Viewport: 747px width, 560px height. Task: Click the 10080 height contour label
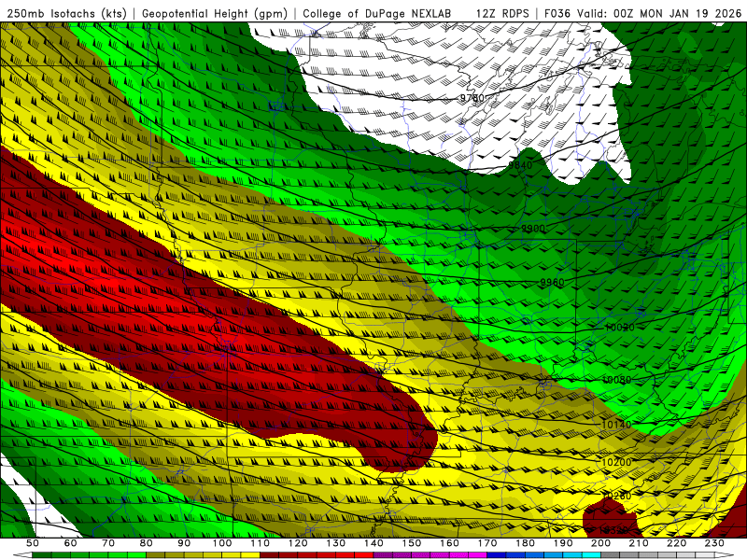(x=617, y=380)
